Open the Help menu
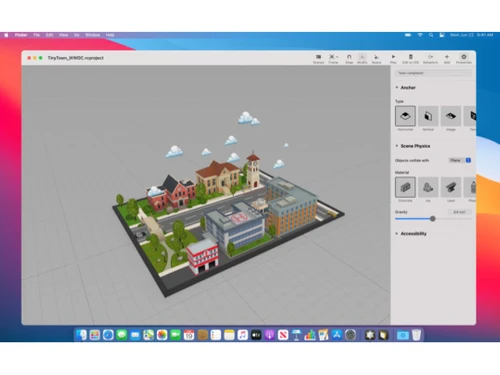The image size is (500, 375). click(110, 35)
